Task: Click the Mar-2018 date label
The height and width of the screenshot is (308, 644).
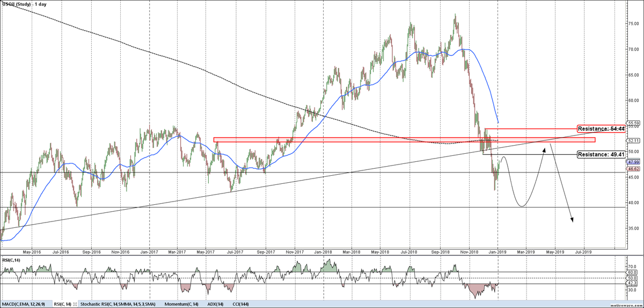Action: (x=351, y=252)
